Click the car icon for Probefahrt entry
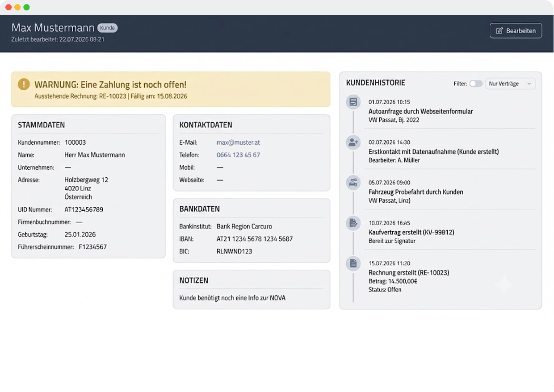554x392 pixels. click(x=353, y=183)
